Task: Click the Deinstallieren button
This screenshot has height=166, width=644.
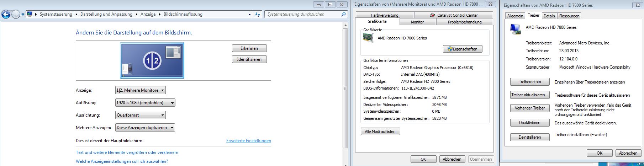Action: coord(530,137)
